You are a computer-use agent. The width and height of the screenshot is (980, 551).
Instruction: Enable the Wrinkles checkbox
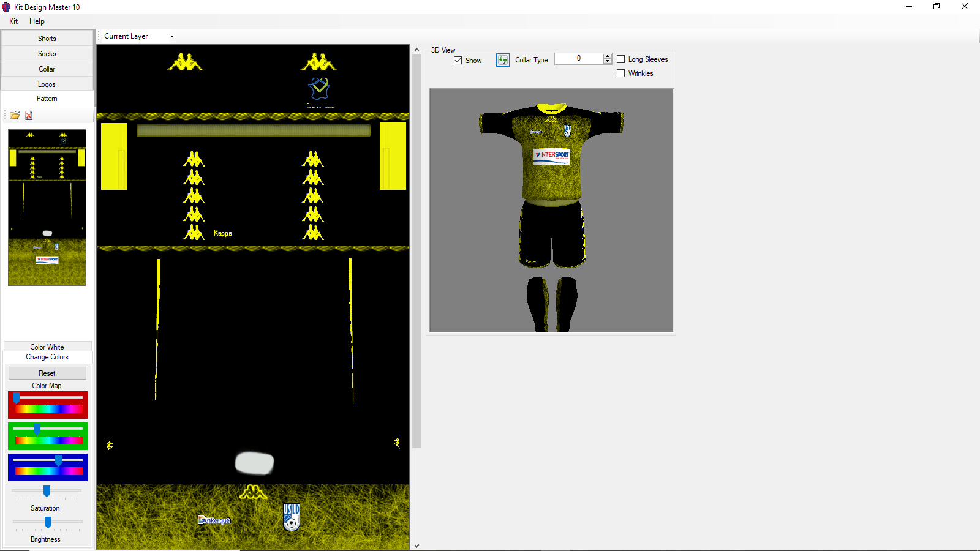[621, 73]
